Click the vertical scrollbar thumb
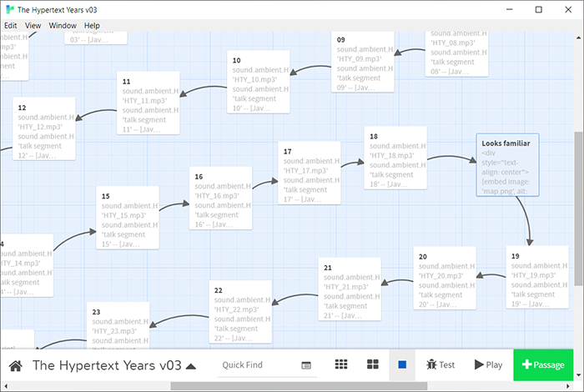 578,209
